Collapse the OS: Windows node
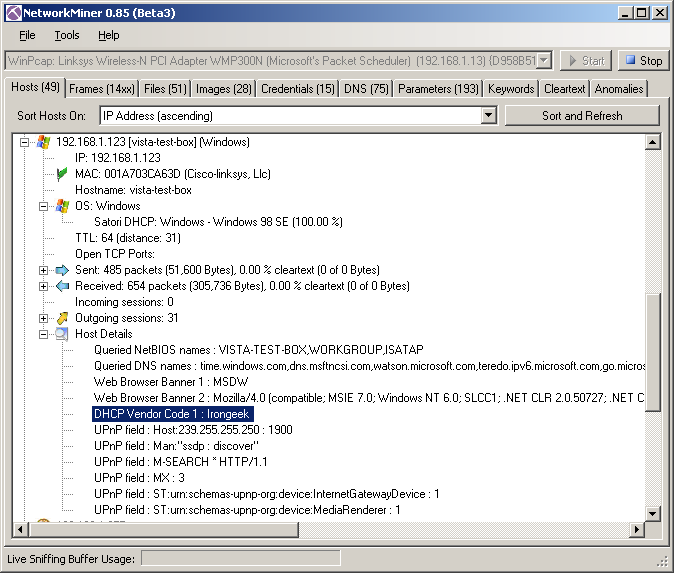The image size is (674, 573). coord(43,206)
